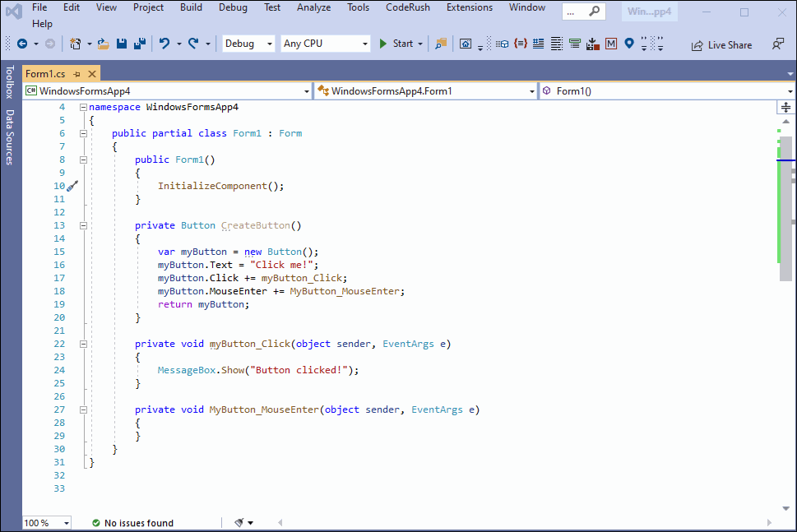The width and height of the screenshot is (797, 532).
Task: Click the Navigate Backward arrow icon
Action: pos(21,44)
